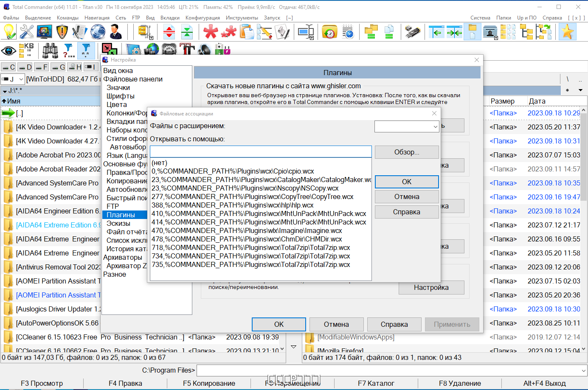Click the clipboard paste toolbar icon
The image size is (588, 390).
tap(246, 32)
